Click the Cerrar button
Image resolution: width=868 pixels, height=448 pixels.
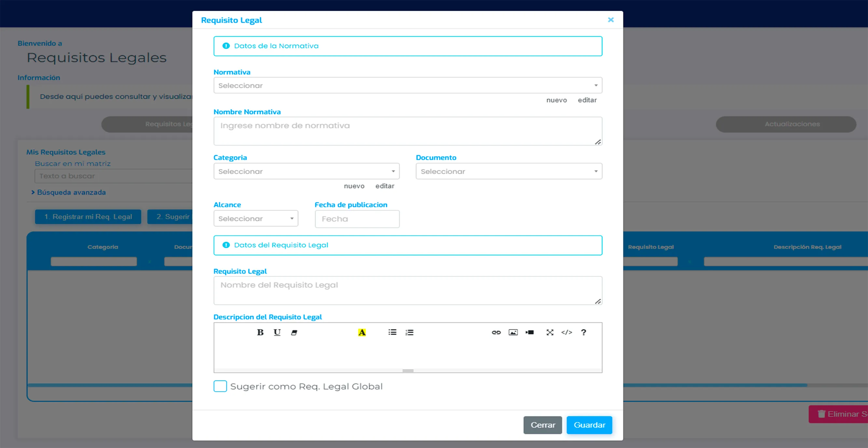(x=543, y=425)
